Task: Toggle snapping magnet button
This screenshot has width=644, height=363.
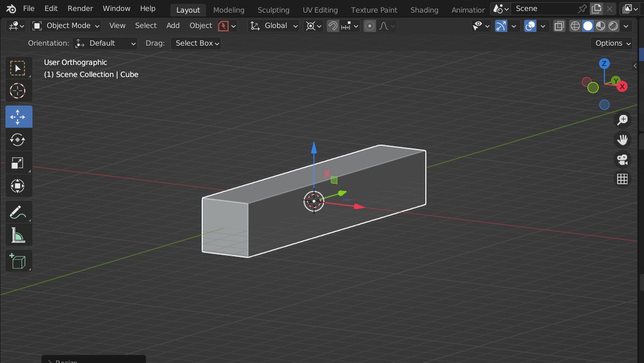Action: 332,26
